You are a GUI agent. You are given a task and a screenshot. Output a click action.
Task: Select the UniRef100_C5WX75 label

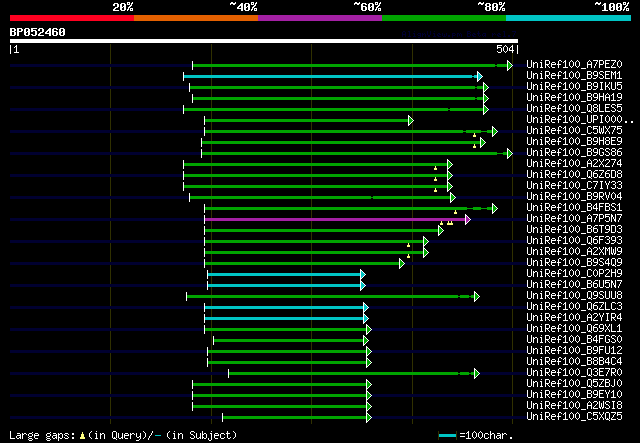[574, 131]
